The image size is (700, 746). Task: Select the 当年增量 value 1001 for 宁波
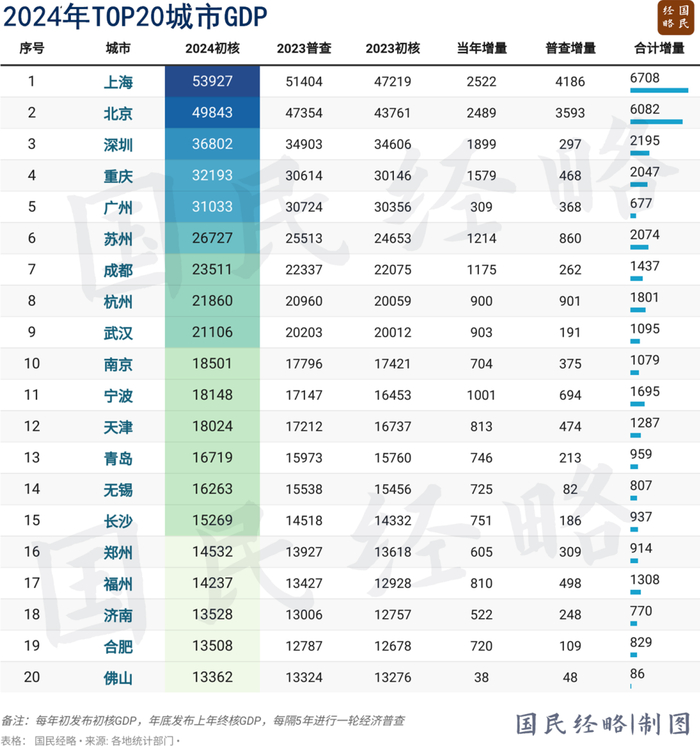[481, 395]
